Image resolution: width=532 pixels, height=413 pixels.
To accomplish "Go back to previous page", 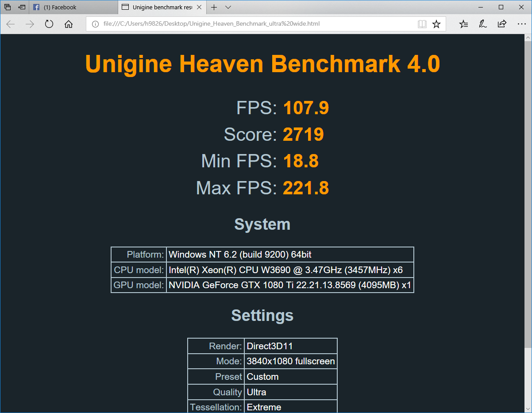I will tap(11, 24).
